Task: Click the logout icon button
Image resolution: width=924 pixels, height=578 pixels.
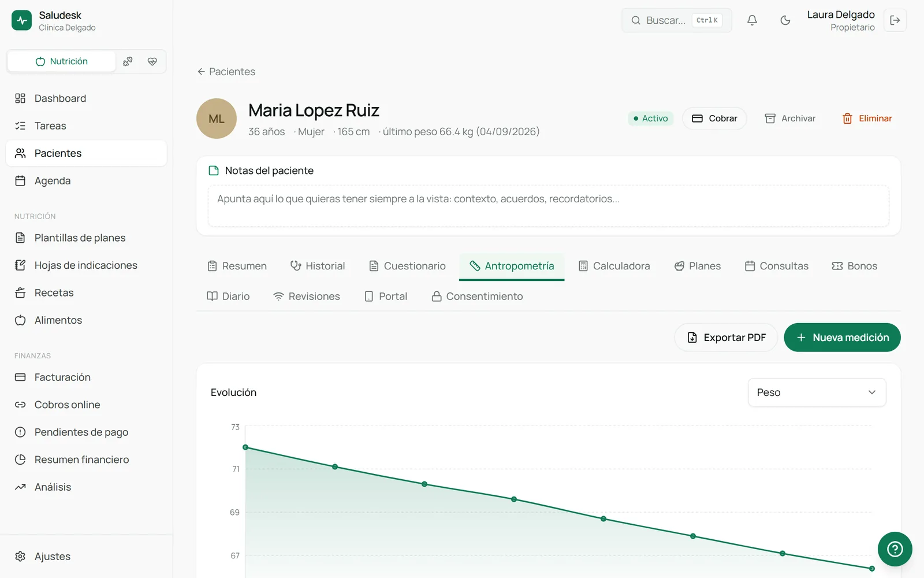Action: pyautogui.click(x=895, y=20)
